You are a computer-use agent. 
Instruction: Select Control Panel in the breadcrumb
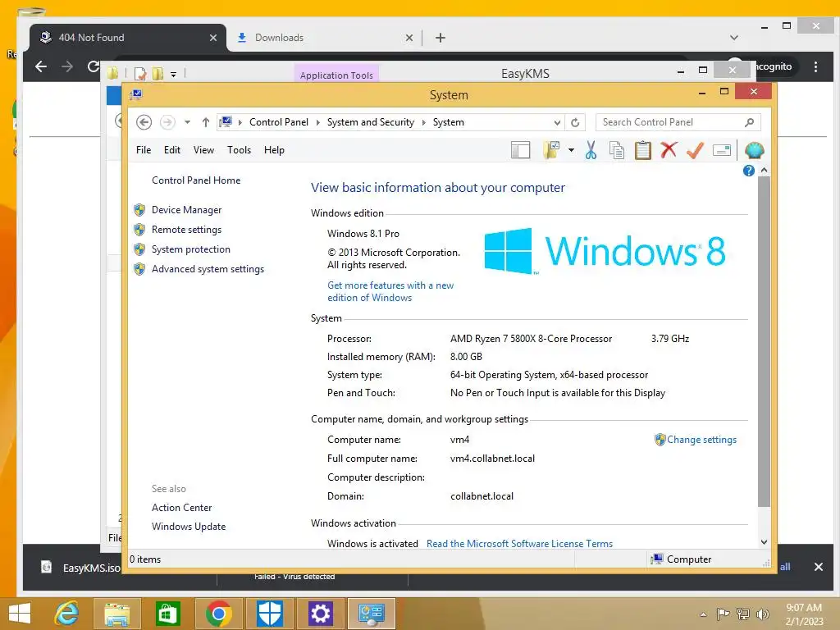point(279,122)
